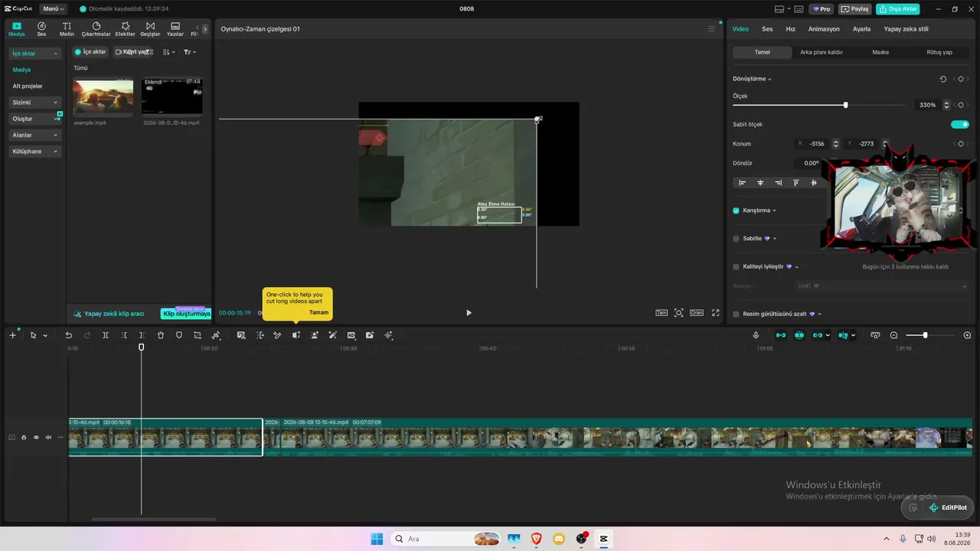This screenshot has height=551, width=980.
Task: Add a keyframe for Ölçek
Action: (960, 105)
